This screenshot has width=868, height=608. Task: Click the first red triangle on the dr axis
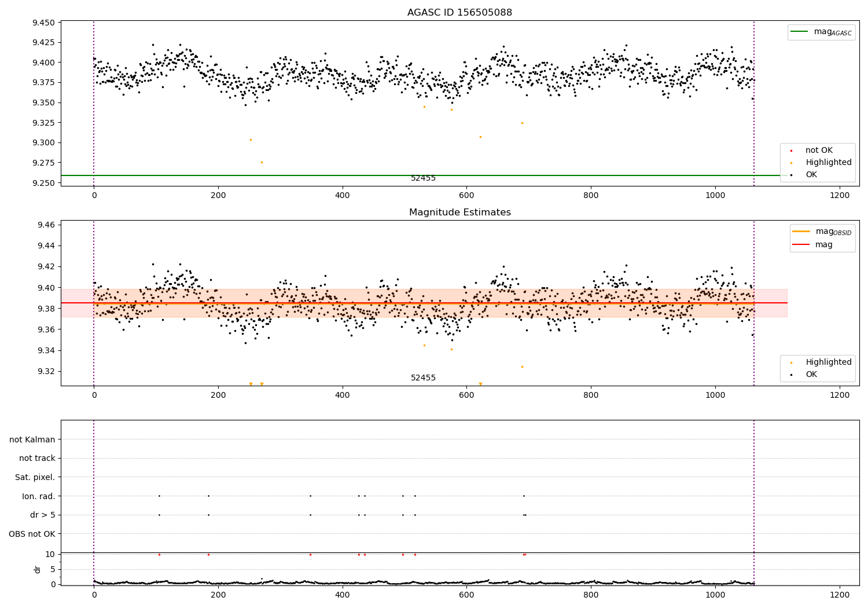coord(159,554)
